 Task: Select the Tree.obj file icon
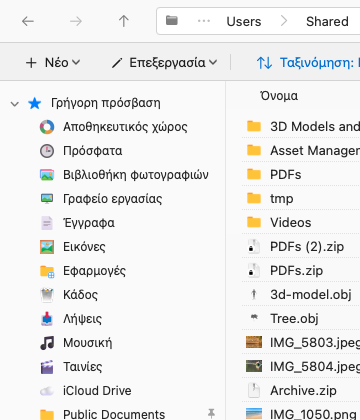coord(254,317)
